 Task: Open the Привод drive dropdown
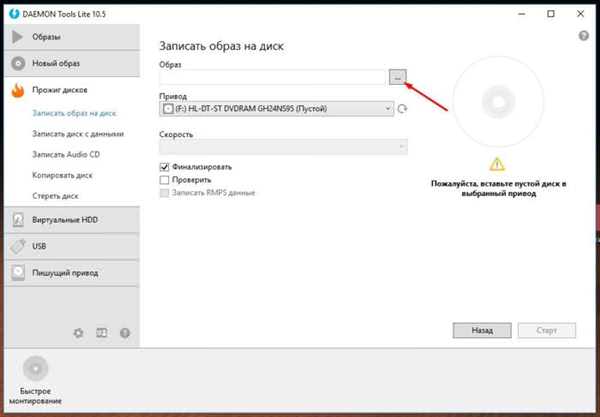276,109
